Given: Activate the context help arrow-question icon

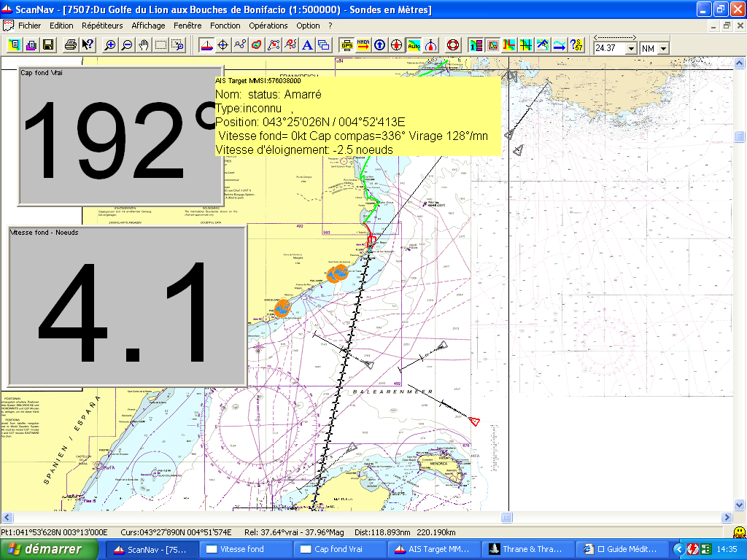Looking at the screenshot, I should click(x=88, y=45).
